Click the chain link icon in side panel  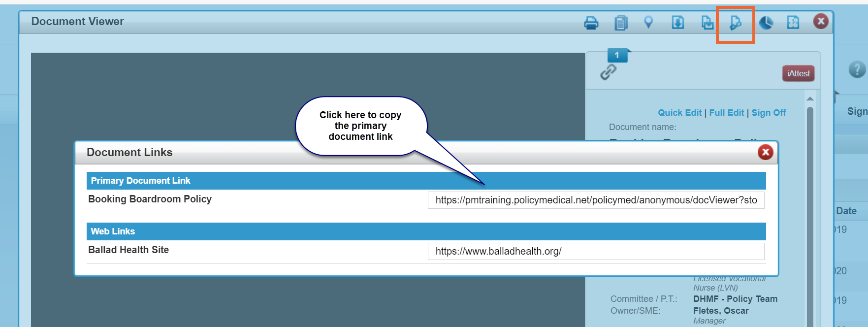[x=608, y=72]
